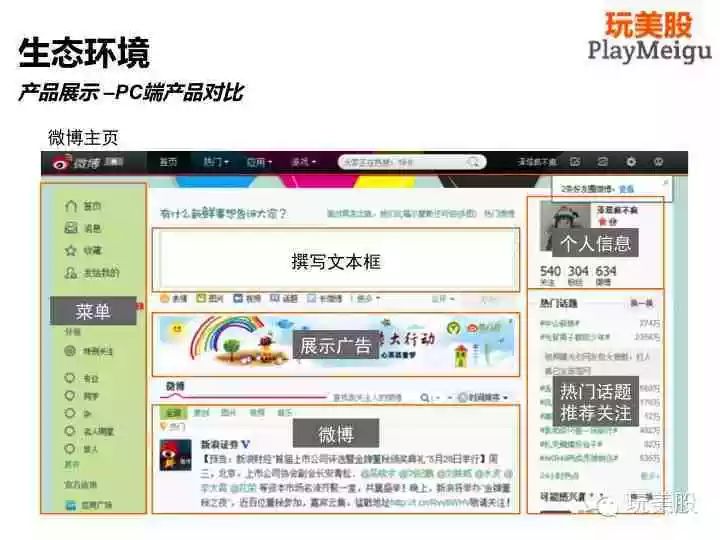Select the 全部 filter tab in the feed
Image resolution: width=720 pixels, height=540 pixels.
(x=173, y=413)
